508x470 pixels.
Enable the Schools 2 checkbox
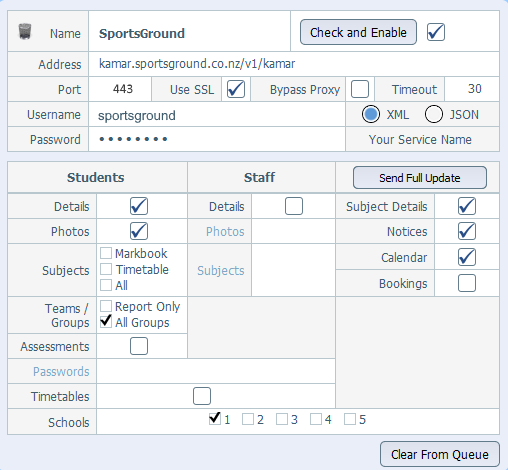(248, 419)
